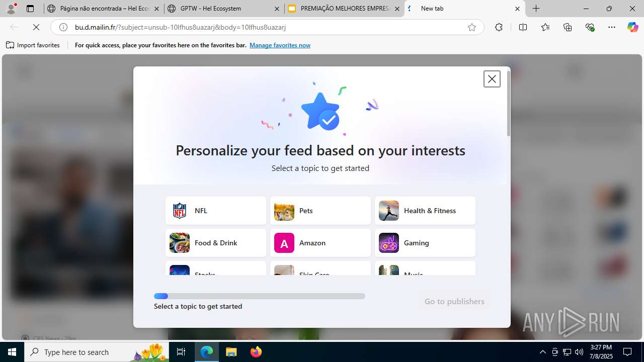
Task: Select the Music topic
Action: click(x=425, y=268)
